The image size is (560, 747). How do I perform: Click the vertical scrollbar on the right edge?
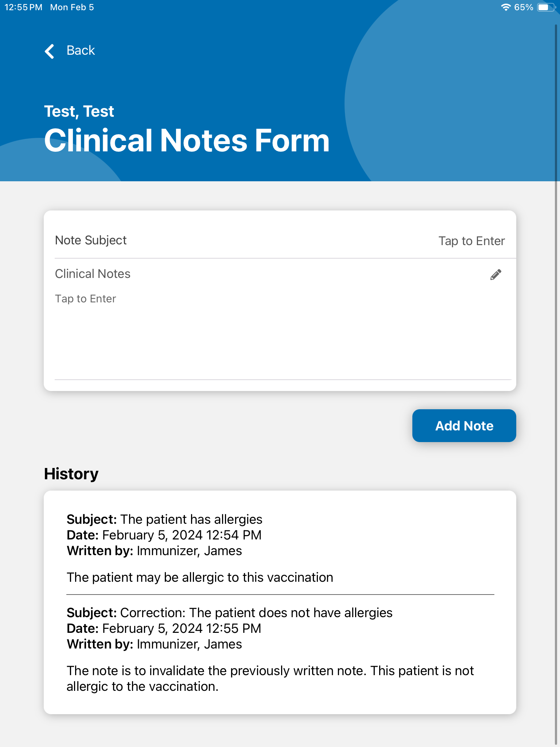pos(556,365)
